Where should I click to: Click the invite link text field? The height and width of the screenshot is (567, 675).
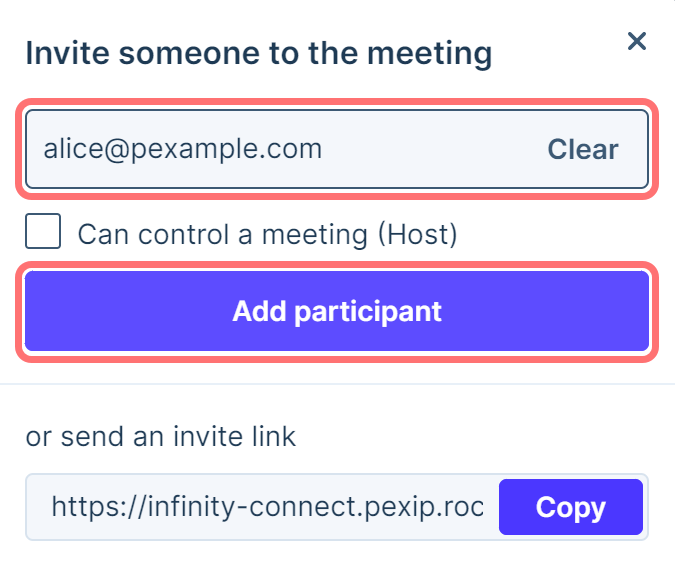pyautogui.click(x=266, y=507)
